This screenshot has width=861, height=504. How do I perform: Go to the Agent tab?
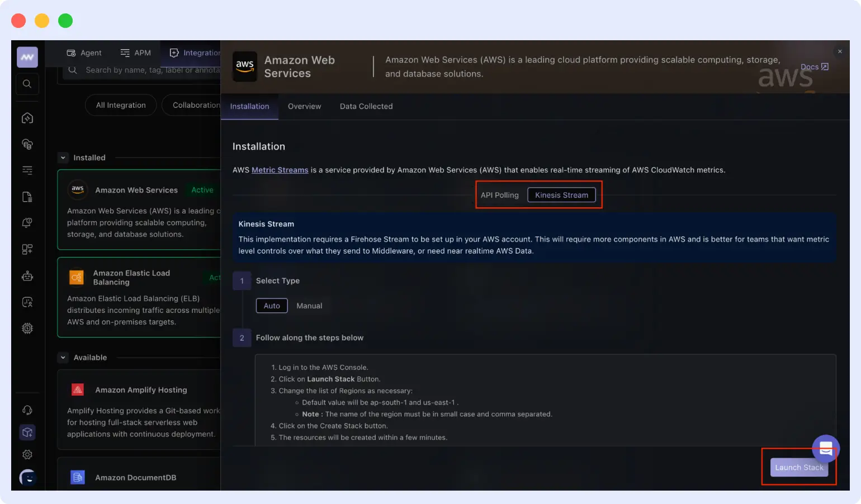84,53
